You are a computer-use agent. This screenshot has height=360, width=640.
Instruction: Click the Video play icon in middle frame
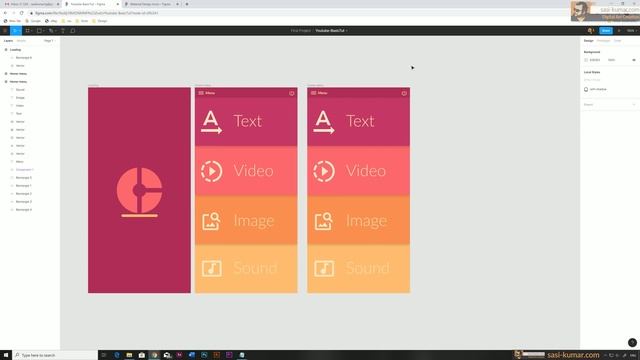tap(211, 171)
